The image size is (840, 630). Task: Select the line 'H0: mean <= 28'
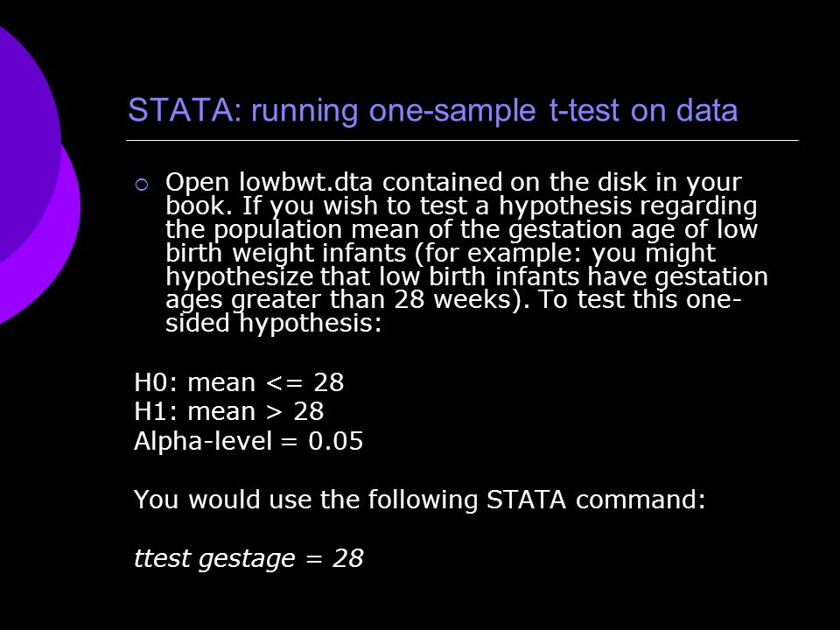[239, 382]
